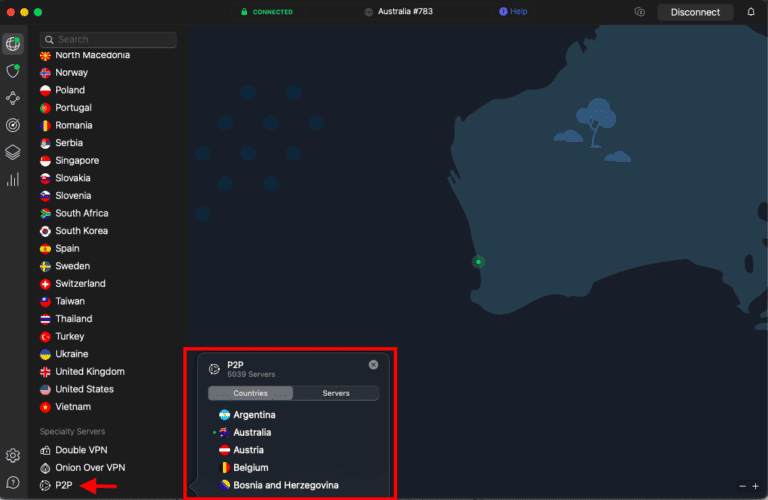Zoom in the map with plus button
768x500 pixels.
click(755, 486)
